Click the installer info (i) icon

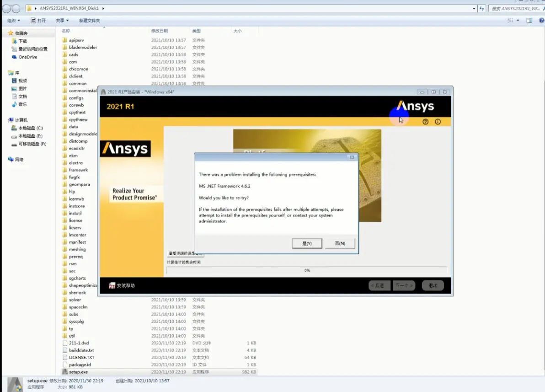[x=438, y=122]
